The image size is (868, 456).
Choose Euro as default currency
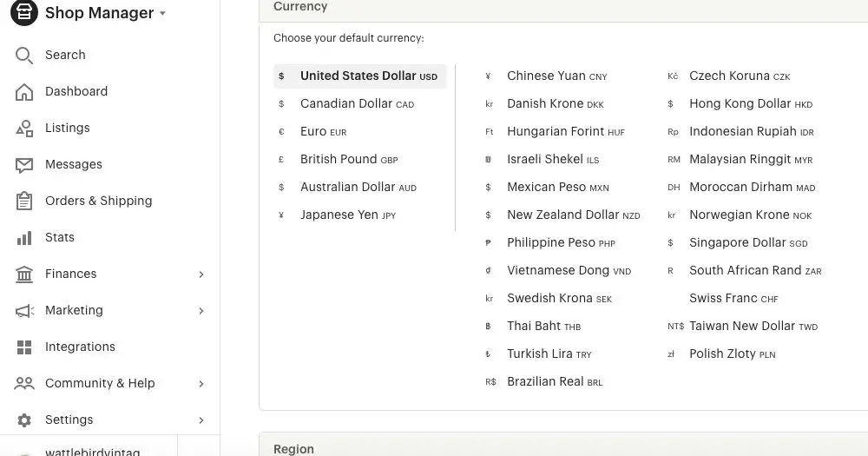pos(313,132)
